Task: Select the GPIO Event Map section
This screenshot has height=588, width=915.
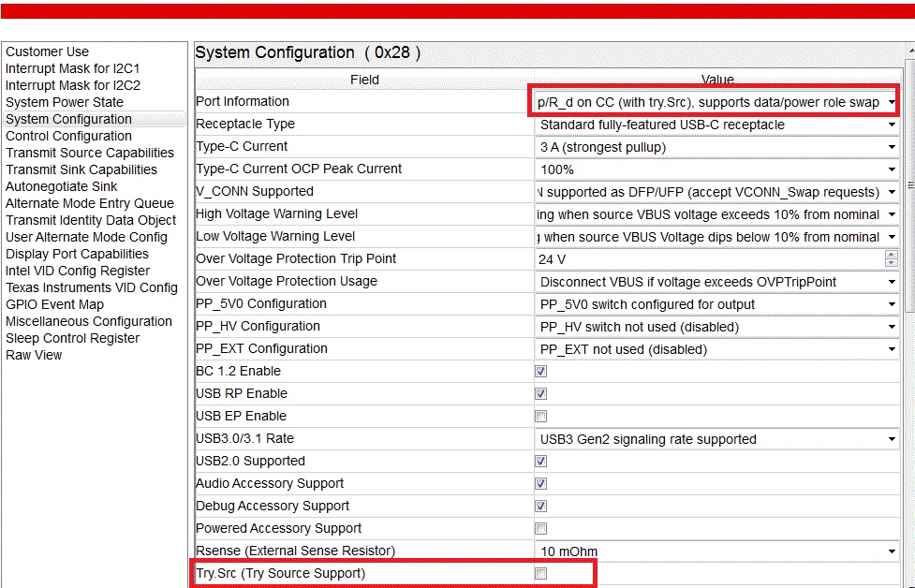Action: 55,304
